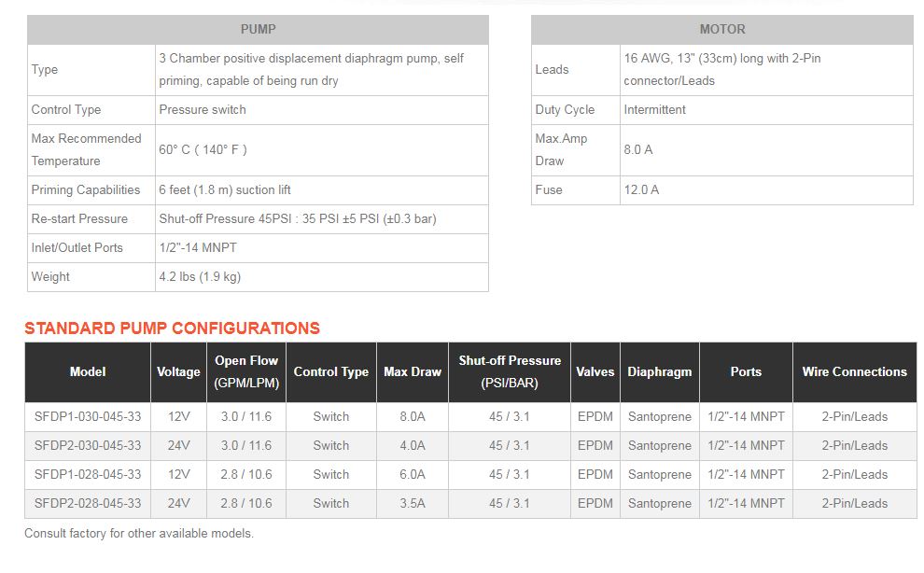Click the STANDARD PUMP CONFIGURATIONS heading
924x573 pixels.
(172, 328)
